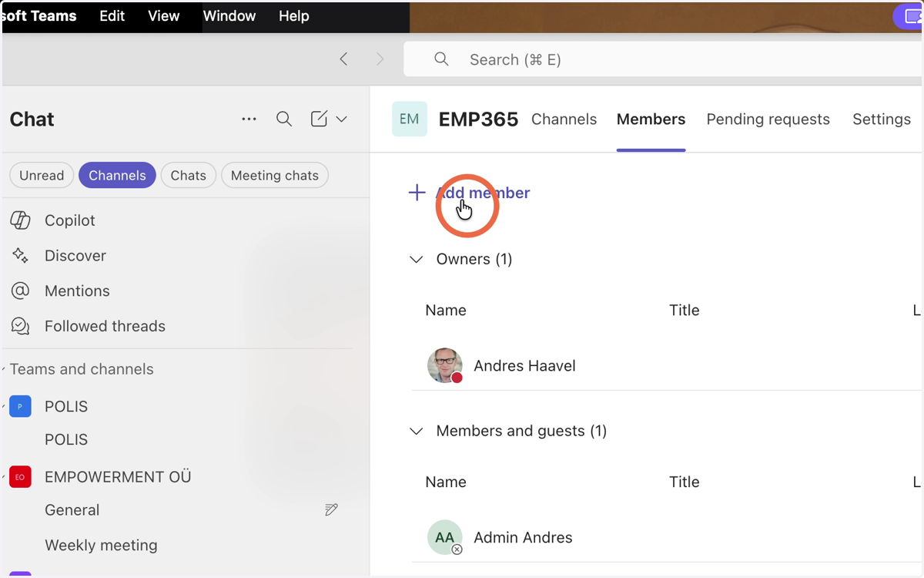This screenshot has width=924, height=578.
Task: Collapse Members and guests (1) section
Action: pyautogui.click(x=417, y=432)
